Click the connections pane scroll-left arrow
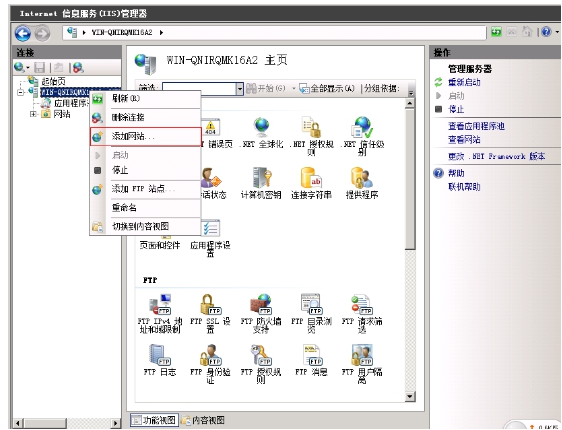Image resolution: width=562 pixels, height=430 pixels. (x=18, y=423)
